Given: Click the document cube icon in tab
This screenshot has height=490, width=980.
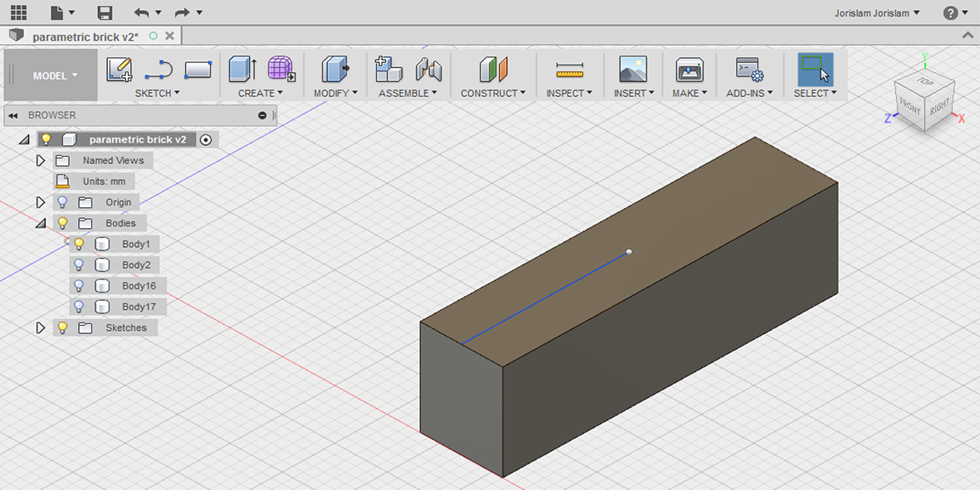Looking at the screenshot, I should pos(17,36).
